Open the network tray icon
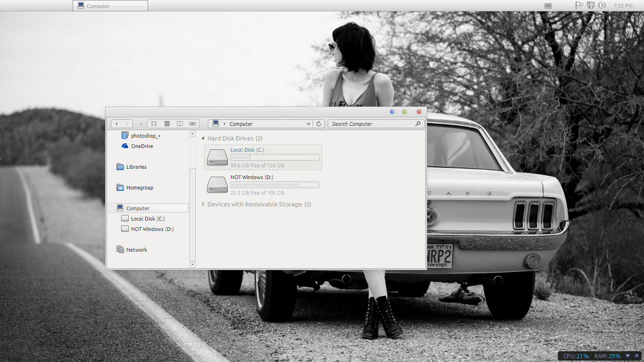Viewport: 644px width, 362px height. point(591,5)
